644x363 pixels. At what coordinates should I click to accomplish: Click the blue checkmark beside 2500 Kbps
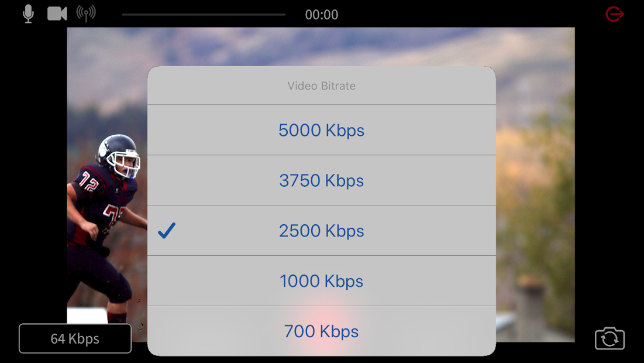(167, 231)
